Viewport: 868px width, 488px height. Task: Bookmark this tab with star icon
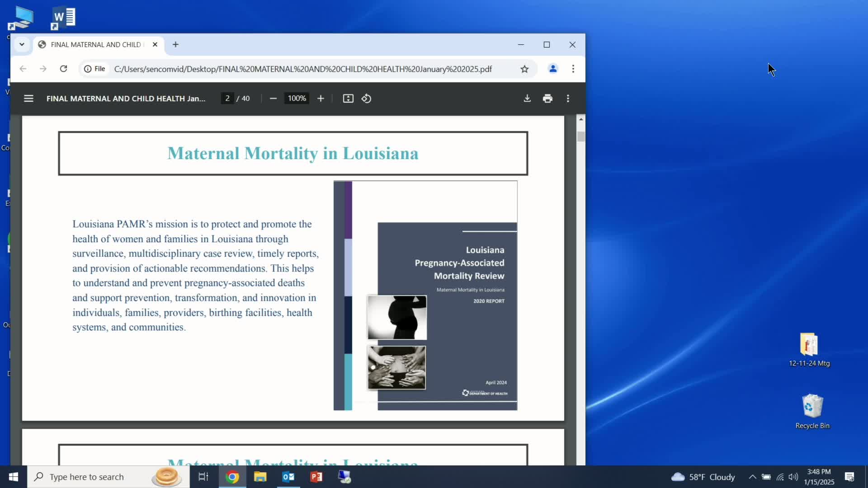tap(524, 69)
